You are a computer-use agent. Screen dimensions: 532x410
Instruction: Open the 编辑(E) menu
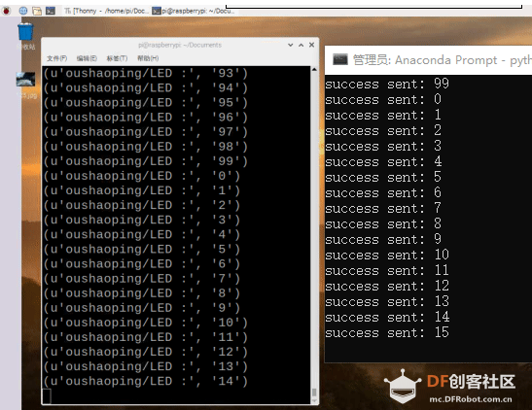click(x=87, y=58)
